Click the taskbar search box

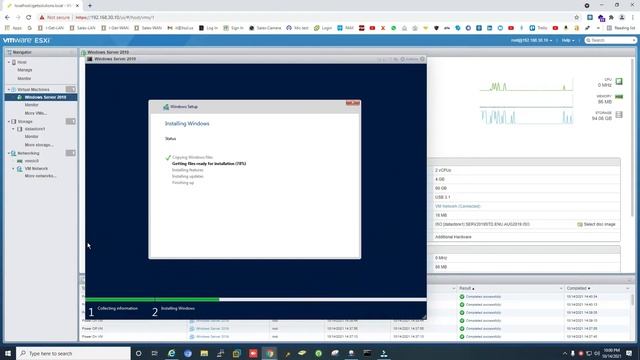click(x=73, y=353)
